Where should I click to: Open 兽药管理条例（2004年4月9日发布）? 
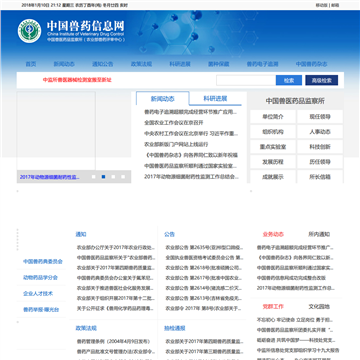[x=113, y=341]
